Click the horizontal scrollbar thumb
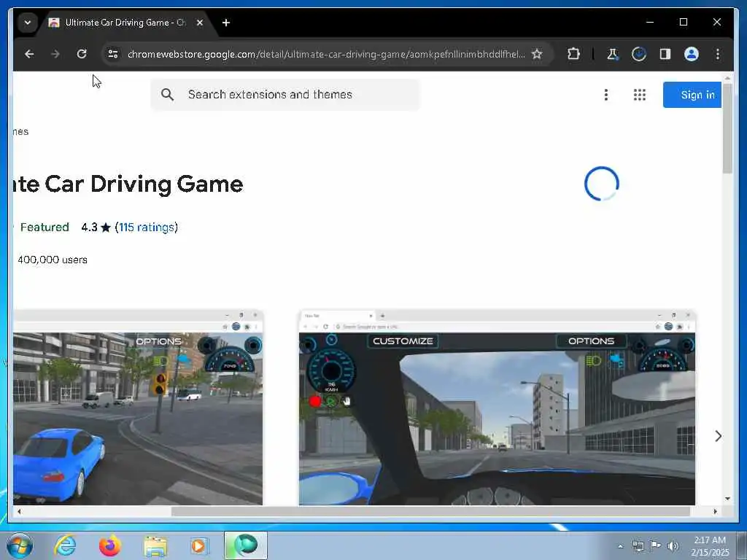The width and height of the screenshot is (747, 560). tap(430, 511)
